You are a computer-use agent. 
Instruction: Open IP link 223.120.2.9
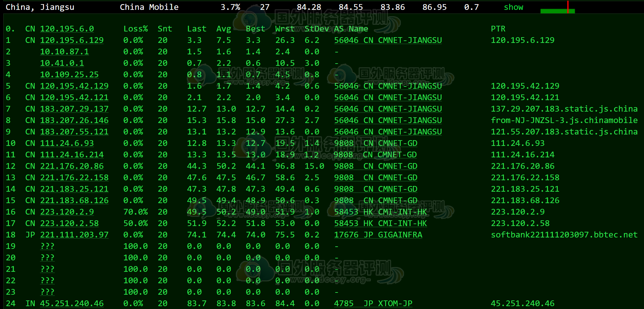(x=67, y=212)
